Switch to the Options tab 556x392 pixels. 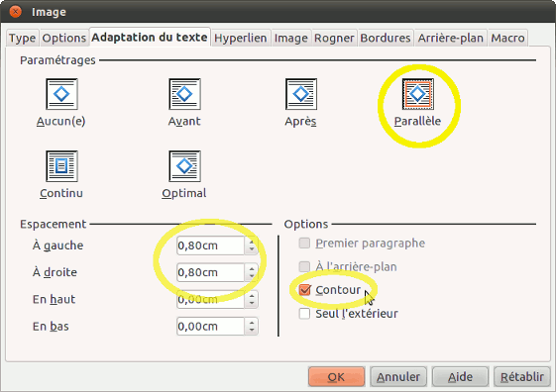click(64, 38)
